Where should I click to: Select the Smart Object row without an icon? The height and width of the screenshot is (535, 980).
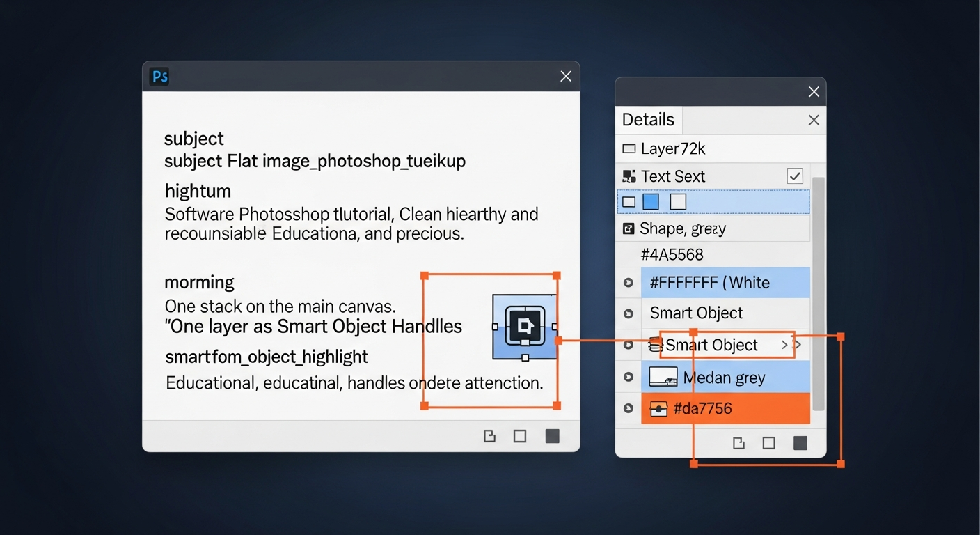(725, 313)
